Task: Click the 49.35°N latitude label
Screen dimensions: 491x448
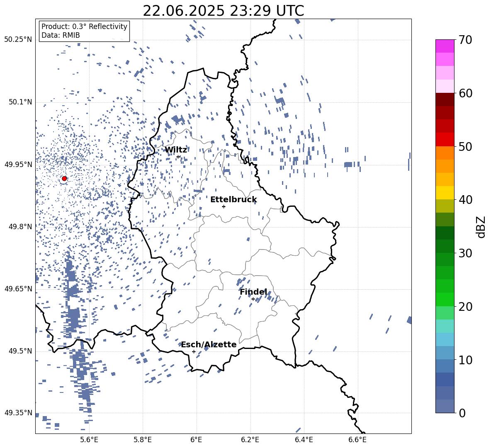Action: pyautogui.click(x=18, y=413)
